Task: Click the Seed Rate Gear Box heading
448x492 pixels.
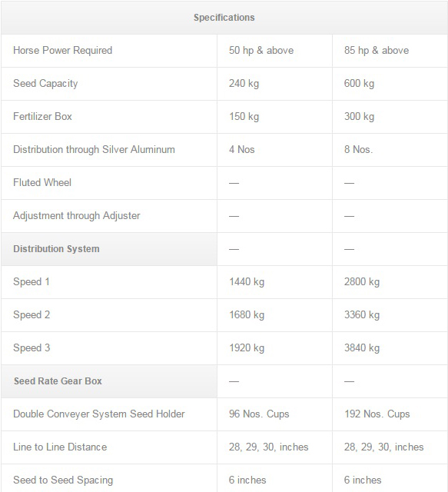Action: [x=58, y=381]
